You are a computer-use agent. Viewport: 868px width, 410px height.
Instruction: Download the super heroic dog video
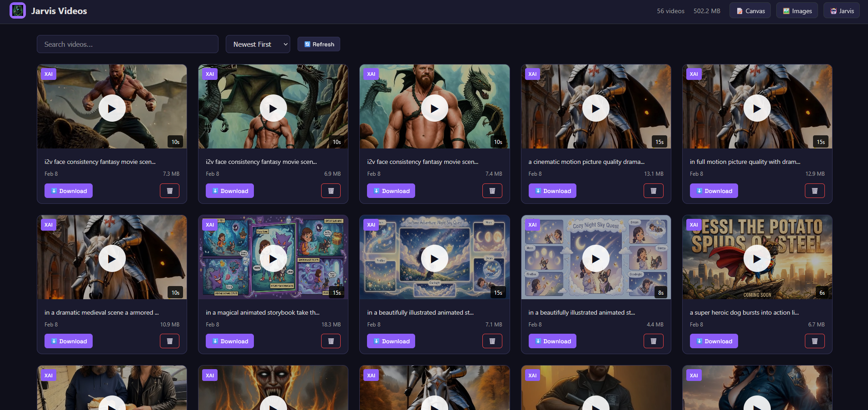tap(714, 341)
